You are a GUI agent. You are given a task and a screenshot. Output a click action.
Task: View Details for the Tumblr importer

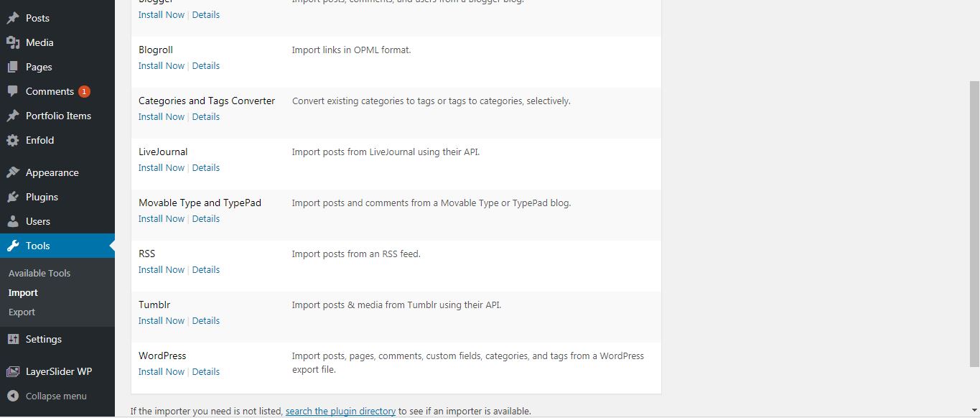tap(206, 320)
